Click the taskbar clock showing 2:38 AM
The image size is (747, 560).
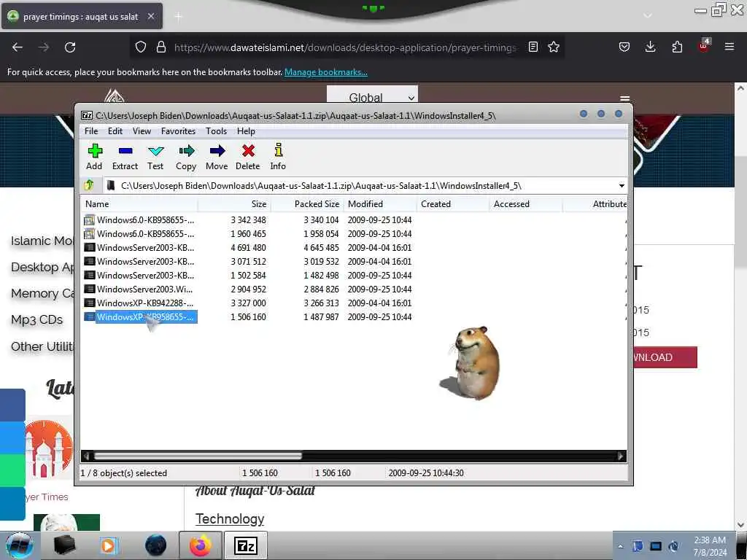(710, 546)
